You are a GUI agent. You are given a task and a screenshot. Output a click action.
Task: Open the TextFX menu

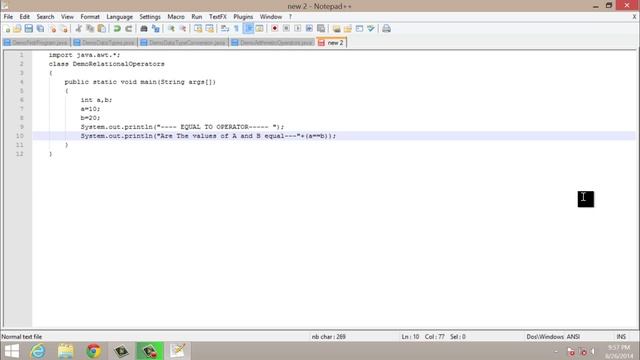218,17
